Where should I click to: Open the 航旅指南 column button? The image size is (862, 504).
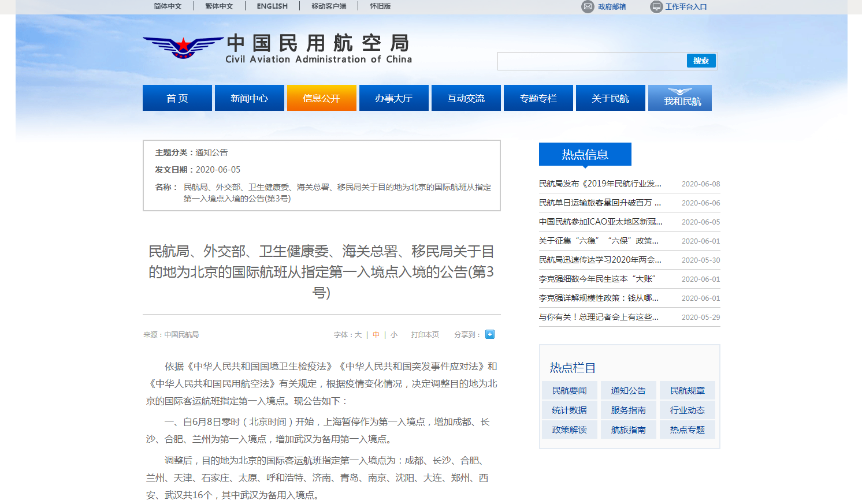628,430
